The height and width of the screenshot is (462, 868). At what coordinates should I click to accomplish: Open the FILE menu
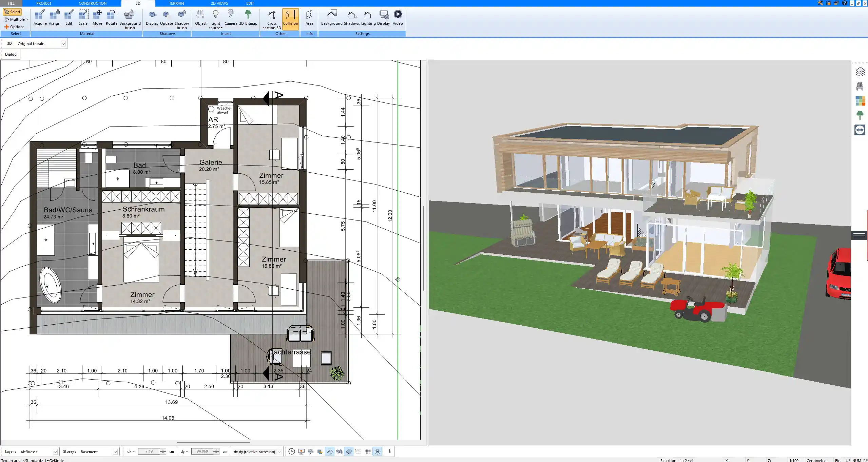[x=11, y=3]
